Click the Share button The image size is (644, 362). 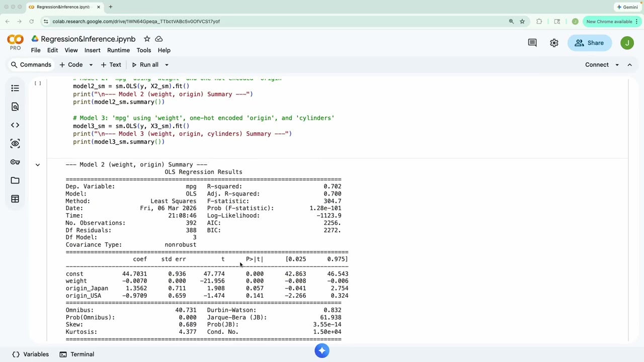[589, 43]
